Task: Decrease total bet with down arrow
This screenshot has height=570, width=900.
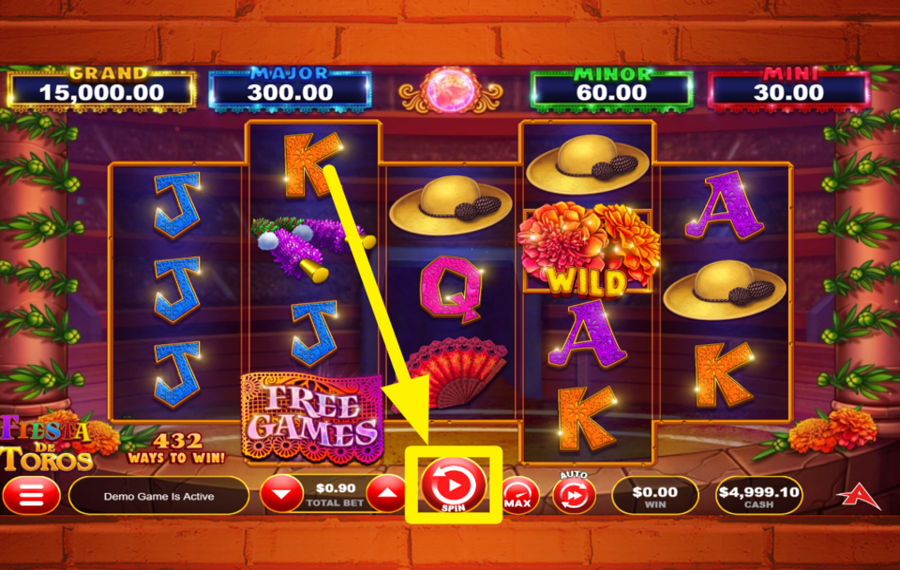Action: [281, 494]
